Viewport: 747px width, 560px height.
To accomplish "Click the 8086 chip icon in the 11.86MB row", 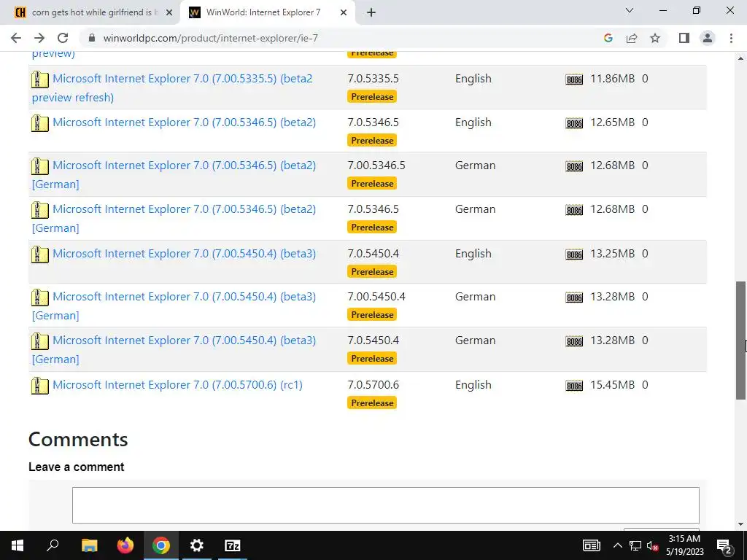I will [x=574, y=79].
